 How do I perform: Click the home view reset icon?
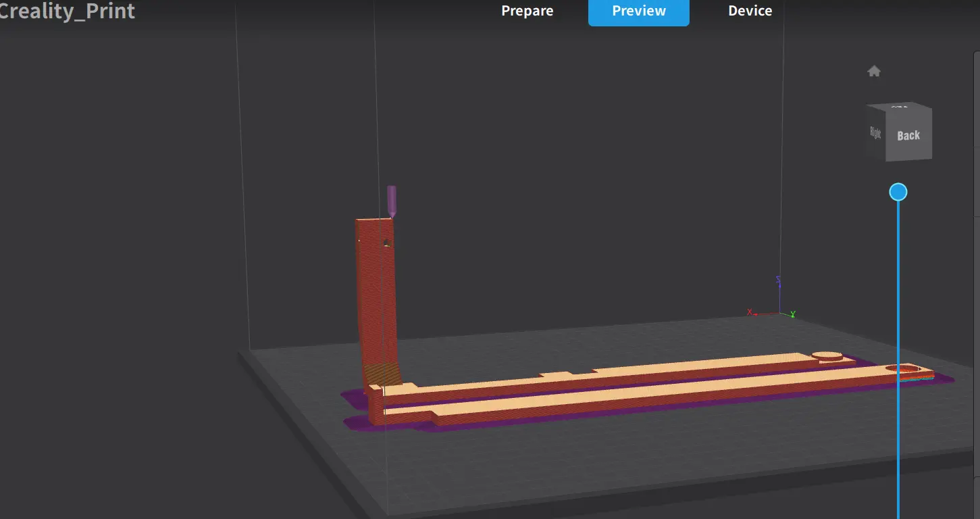874,72
